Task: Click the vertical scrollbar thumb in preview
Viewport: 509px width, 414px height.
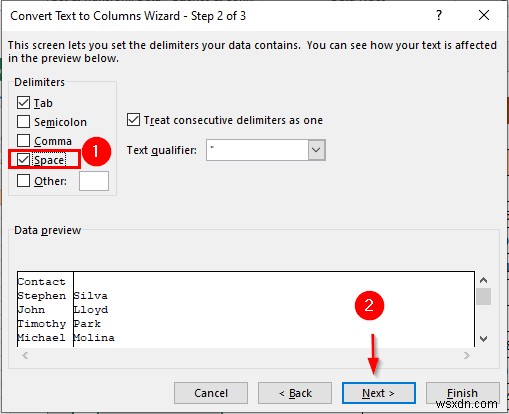Action: [x=483, y=296]
